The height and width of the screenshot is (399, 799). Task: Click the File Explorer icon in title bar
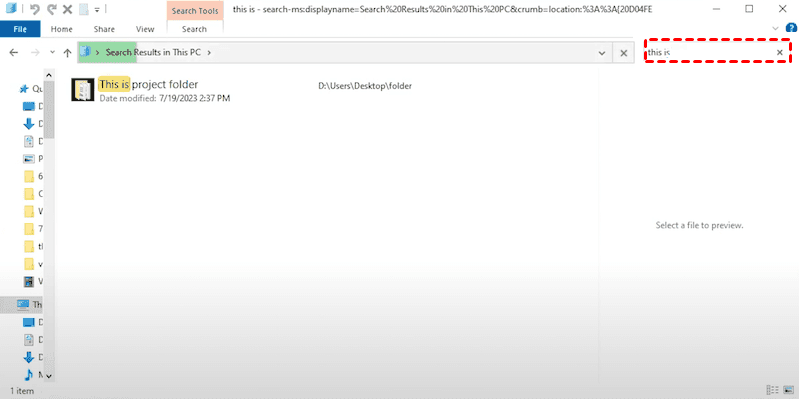point(11,9)
